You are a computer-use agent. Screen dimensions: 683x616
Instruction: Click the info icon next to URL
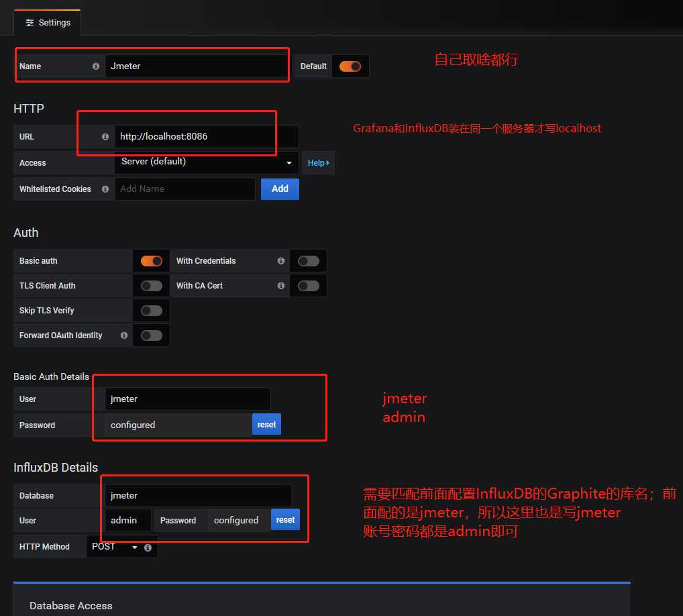coord(105,137)
